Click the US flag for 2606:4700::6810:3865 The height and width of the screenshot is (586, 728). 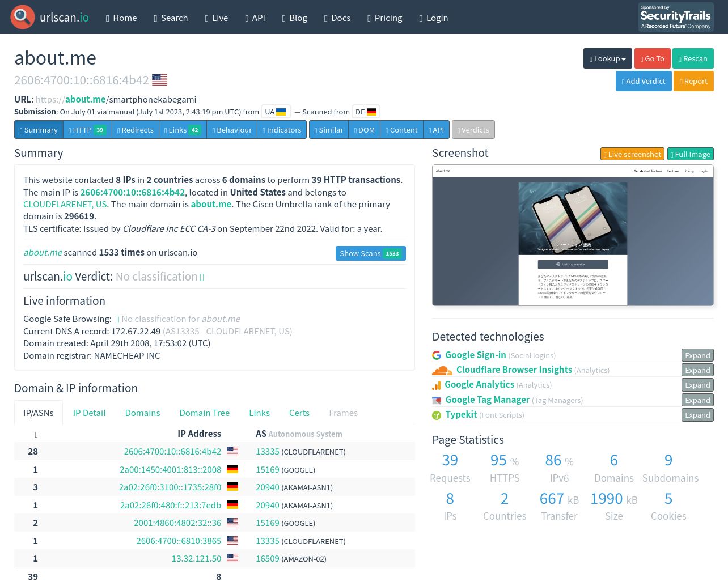(232, 541)
